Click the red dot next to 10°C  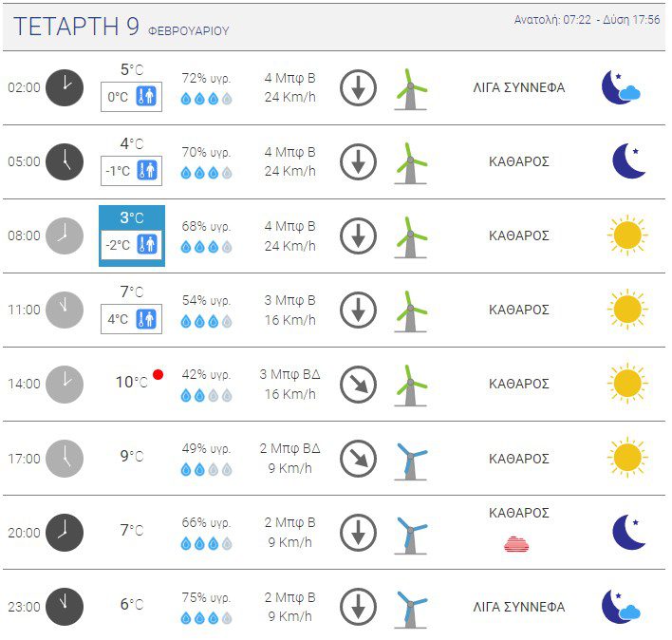(x=159, y=375)
